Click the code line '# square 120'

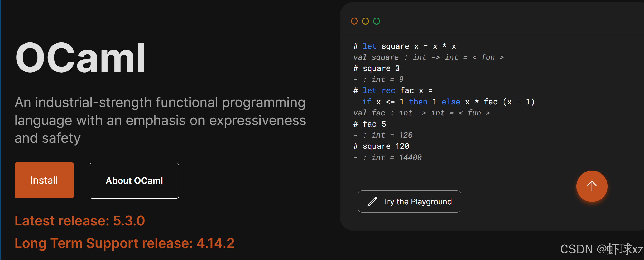tap(381, 146)
